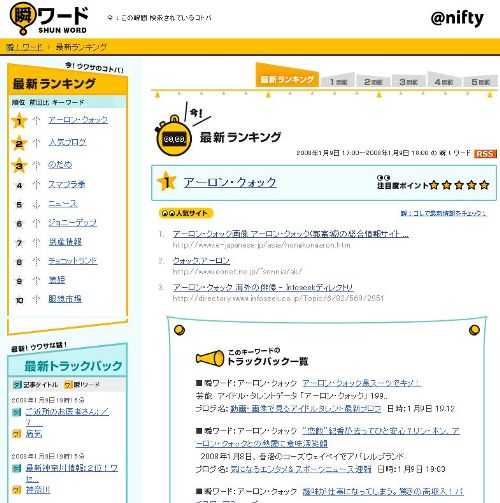Open the アーロン・クォック link in sidebar ranking
Viewport: 500px width, 503px height.
[x=78, y=120]
